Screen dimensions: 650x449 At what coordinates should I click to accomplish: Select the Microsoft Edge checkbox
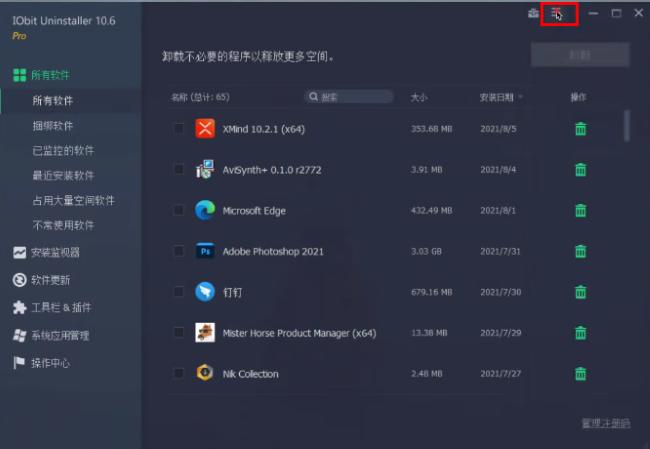[x=178, y=210]
